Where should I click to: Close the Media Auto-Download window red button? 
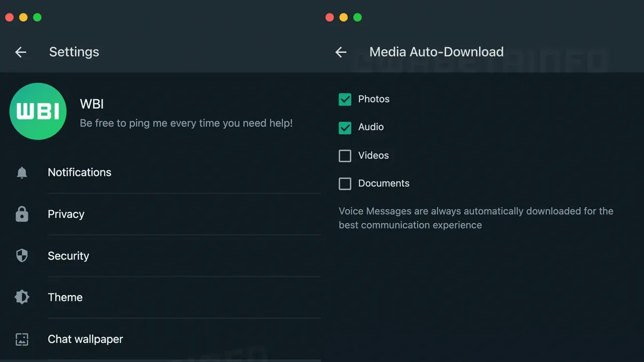point(330,17)
